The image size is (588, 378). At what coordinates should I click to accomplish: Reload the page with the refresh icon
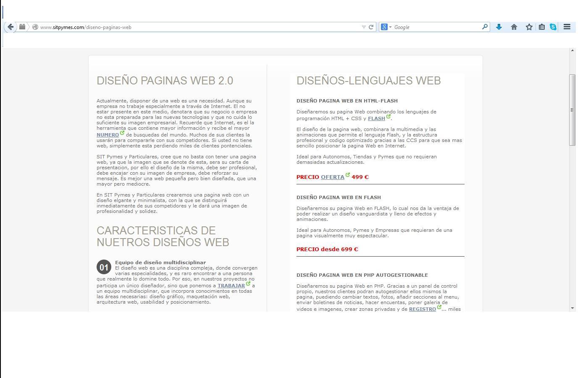click(371, 27)
